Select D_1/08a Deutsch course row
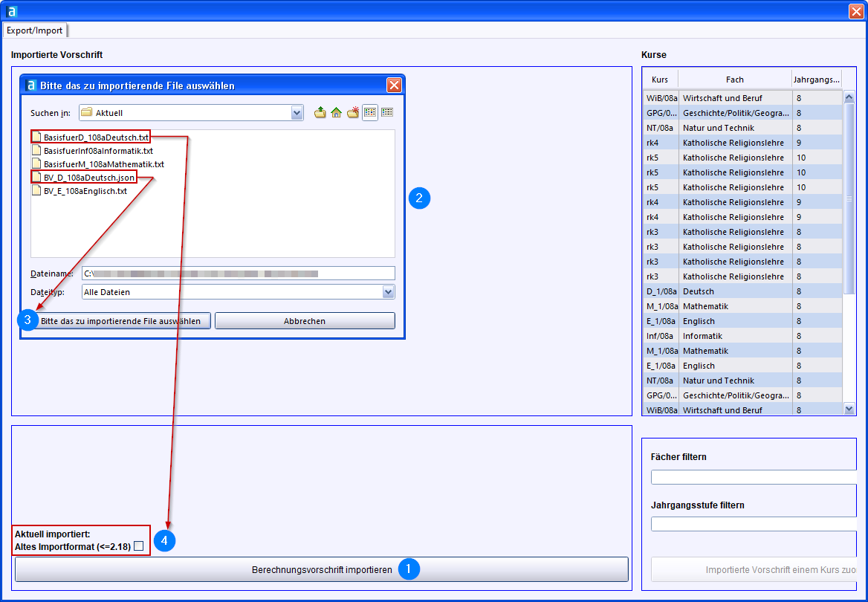The height and width of the screenshot is (602, 868). (x=742, y=291)
